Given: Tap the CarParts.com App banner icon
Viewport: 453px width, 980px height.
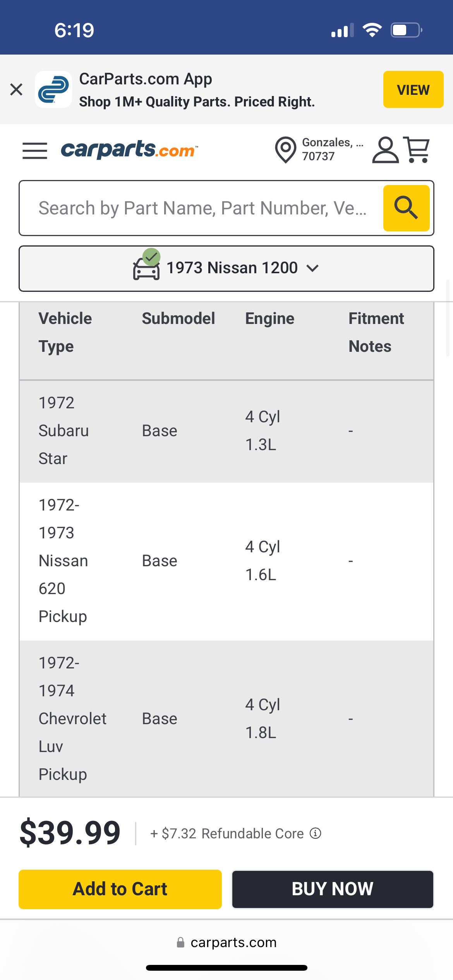Looking at the screenshot, I should 53,89.
